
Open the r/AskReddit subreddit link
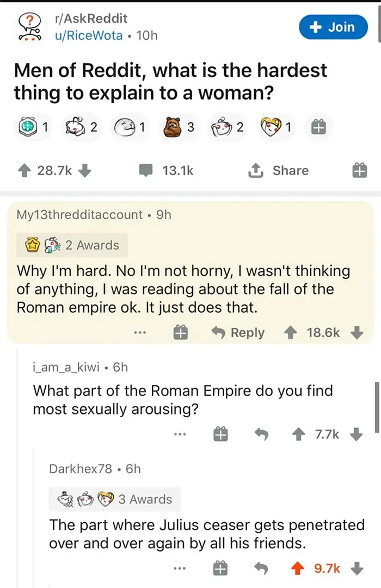pos(91,18)
